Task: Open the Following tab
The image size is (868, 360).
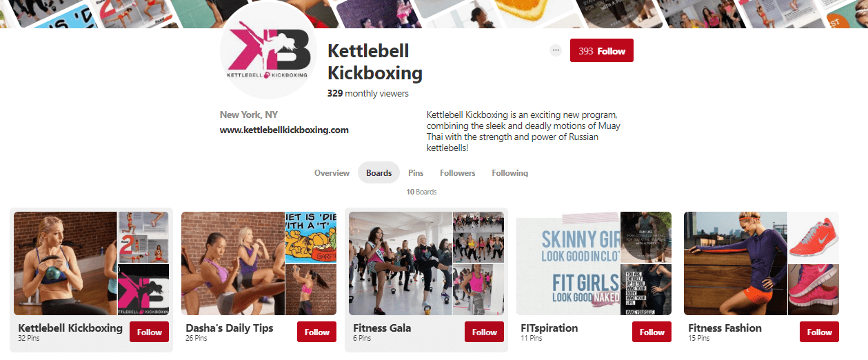Action: [x=510, y=173]
